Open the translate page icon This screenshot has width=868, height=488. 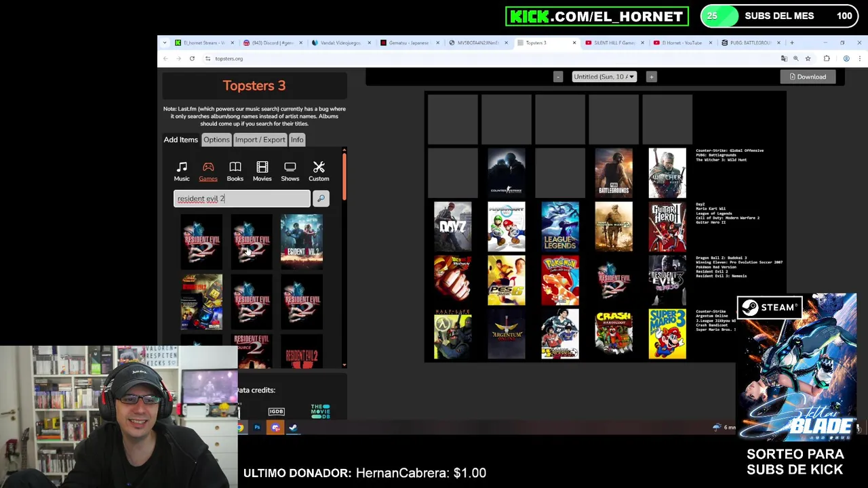[x=785, y=58]
